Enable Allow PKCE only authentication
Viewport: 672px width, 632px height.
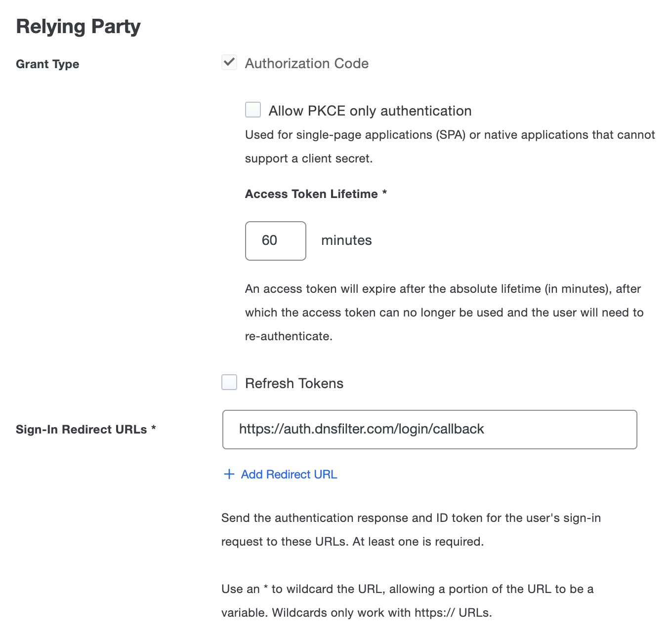tap(252, 110)
